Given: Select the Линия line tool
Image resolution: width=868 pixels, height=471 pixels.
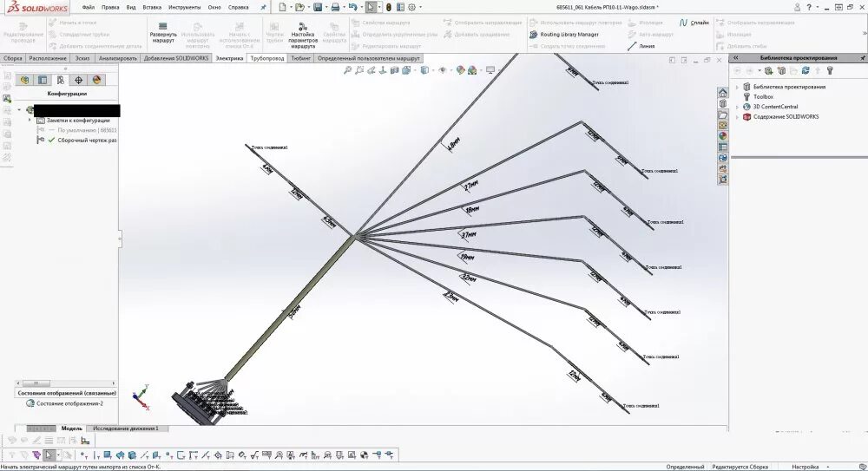Looking at the screenshot, I should click(641, 46).
